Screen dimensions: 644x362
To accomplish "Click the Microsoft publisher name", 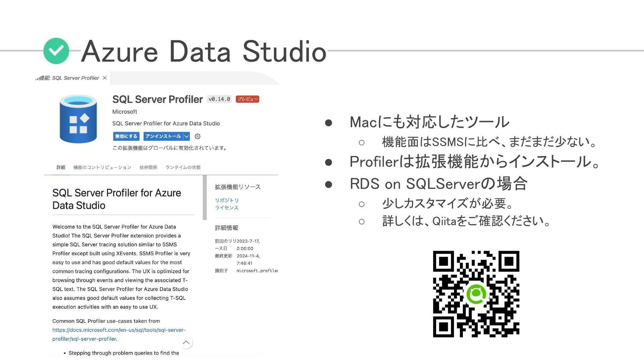I will click(x=124, y=112).
